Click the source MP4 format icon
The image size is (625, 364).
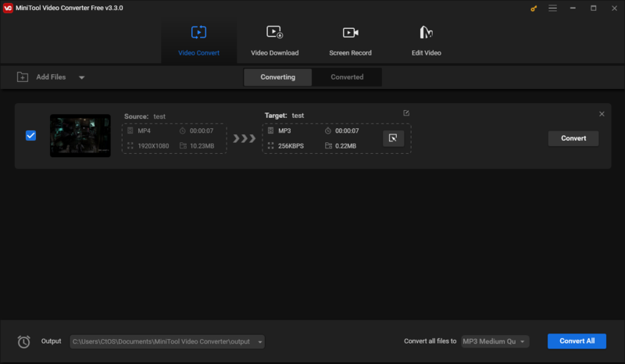tap(130, 130)
